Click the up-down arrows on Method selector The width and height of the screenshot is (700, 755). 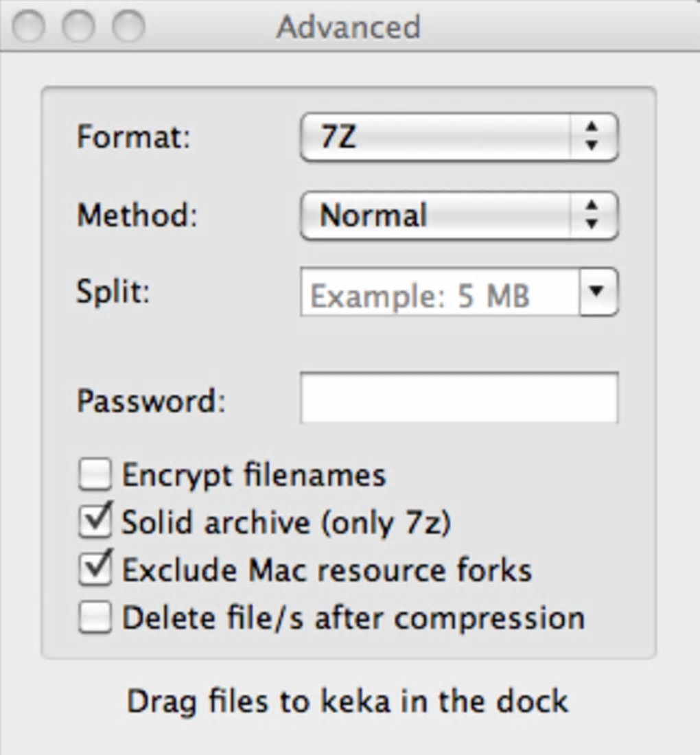coord(592,216)
